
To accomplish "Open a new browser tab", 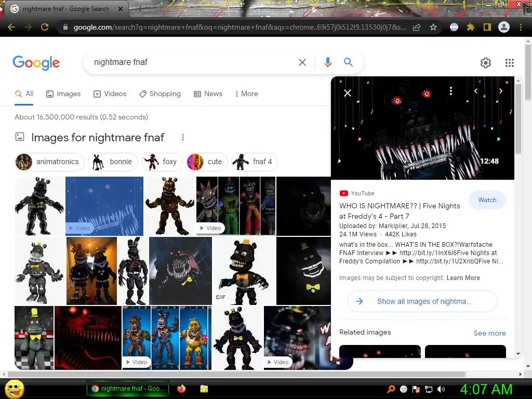I will click(139, 9).
